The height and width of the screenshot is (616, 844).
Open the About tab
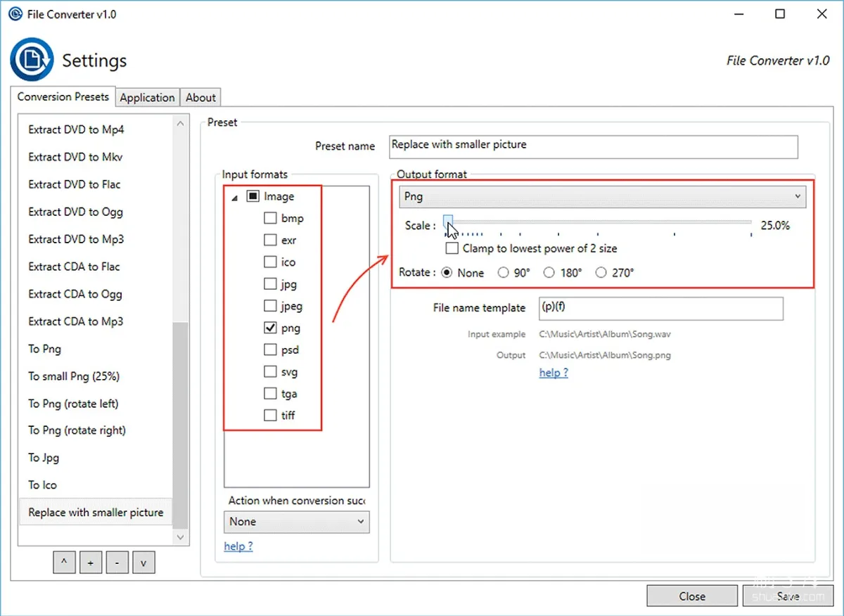pos(200,97)
